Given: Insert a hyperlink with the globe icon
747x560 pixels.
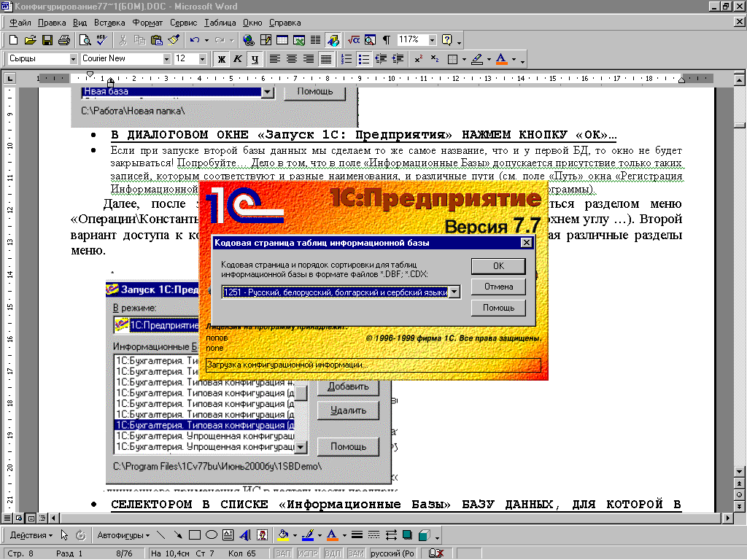Looking at the screenshot, I should [x=248, y=40].
